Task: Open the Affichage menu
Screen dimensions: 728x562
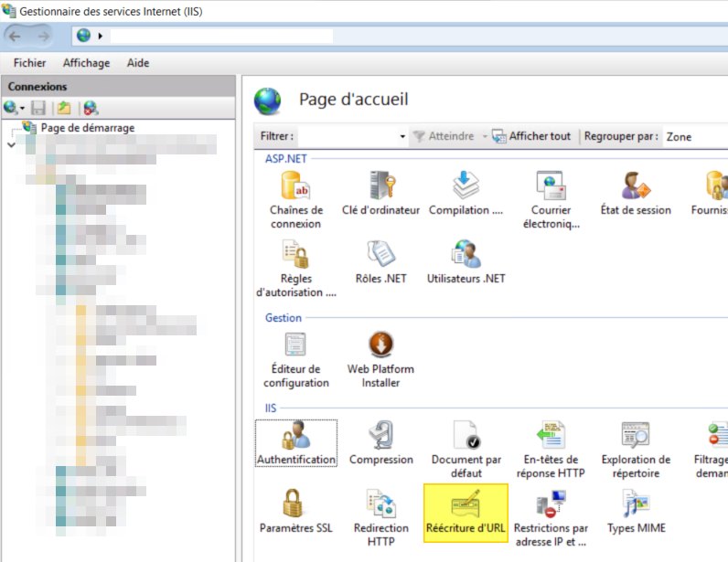Action: coord(86,63)
